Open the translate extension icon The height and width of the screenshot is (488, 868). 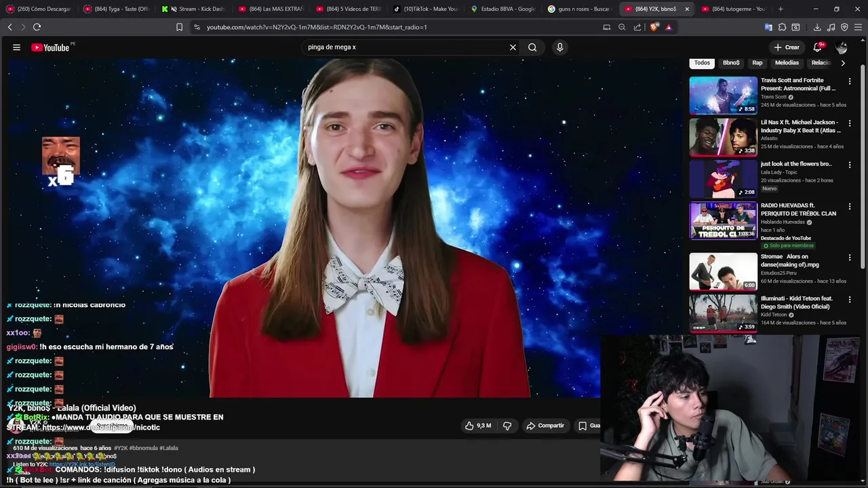pos(768,27)
